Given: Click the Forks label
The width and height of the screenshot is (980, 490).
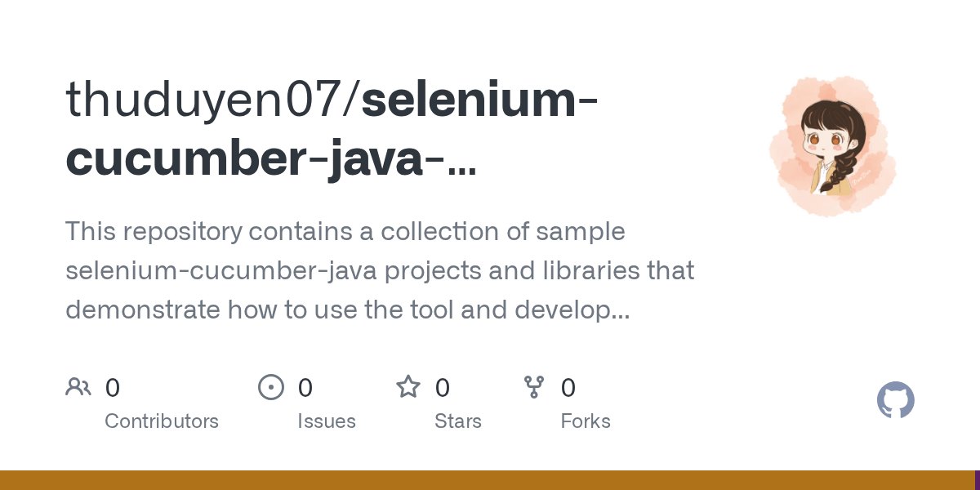Looking at the screenshot, I should (x=586, y=421).
